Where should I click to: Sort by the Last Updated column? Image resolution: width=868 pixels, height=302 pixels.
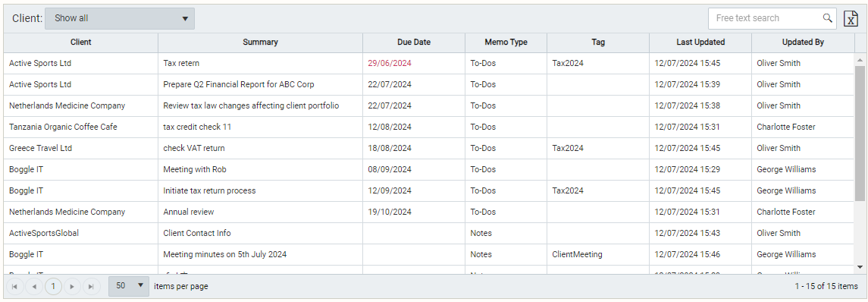tap(700, 42)
